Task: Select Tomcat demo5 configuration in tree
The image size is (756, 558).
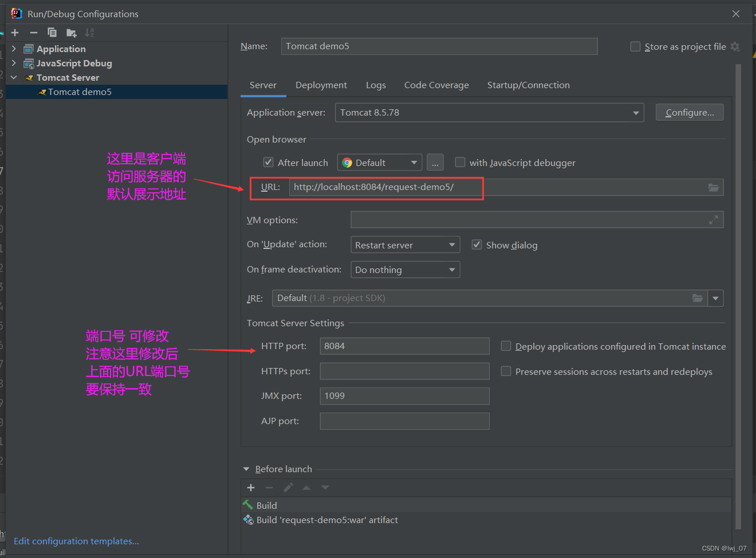Action: pos(117,92)
